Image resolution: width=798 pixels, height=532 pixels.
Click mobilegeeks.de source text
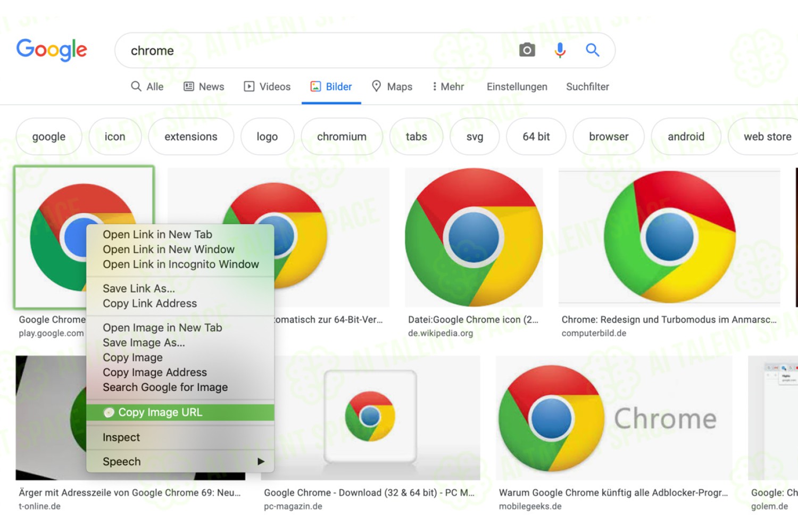pos(530,506)
